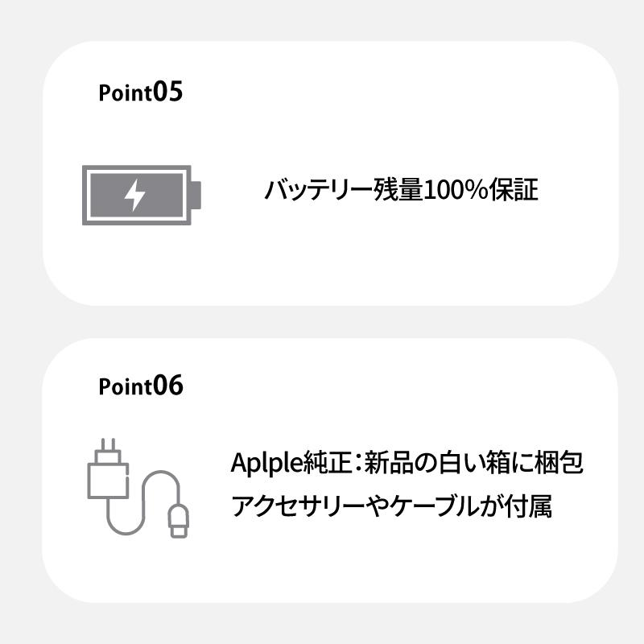Screen dimensions: 644x644
Task: Click the charger power adapter icon
Action: point(107,485)
